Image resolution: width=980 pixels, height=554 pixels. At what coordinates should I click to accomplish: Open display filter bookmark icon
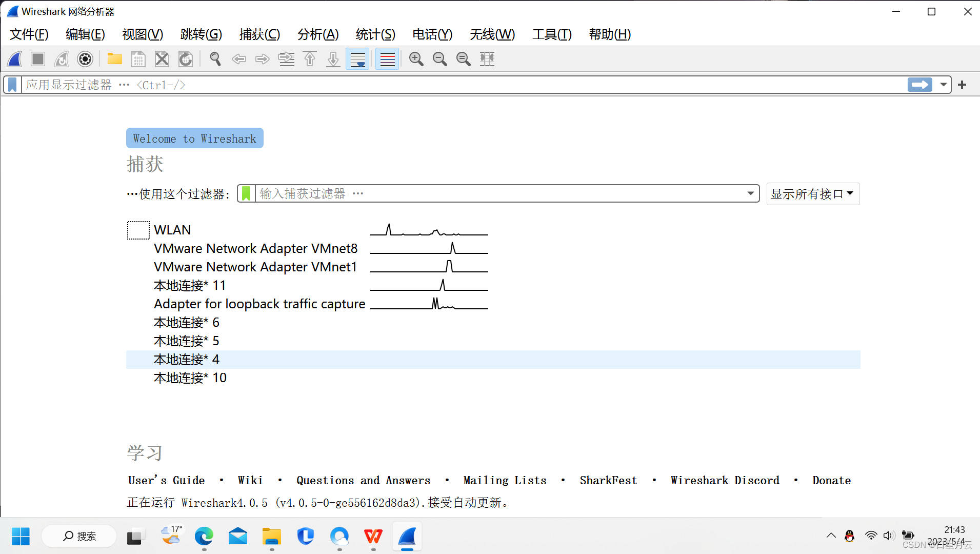click(12, 85)
